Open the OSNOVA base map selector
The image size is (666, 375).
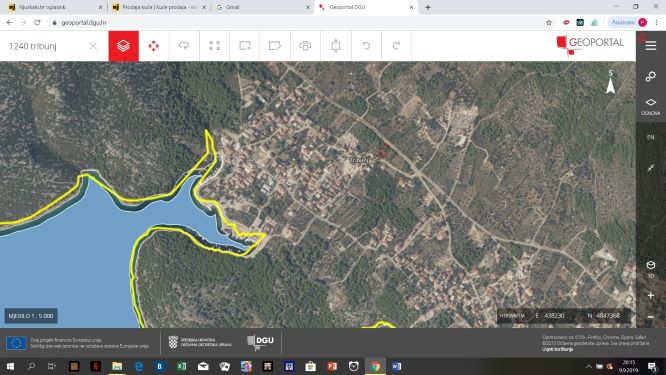(651, 107)
